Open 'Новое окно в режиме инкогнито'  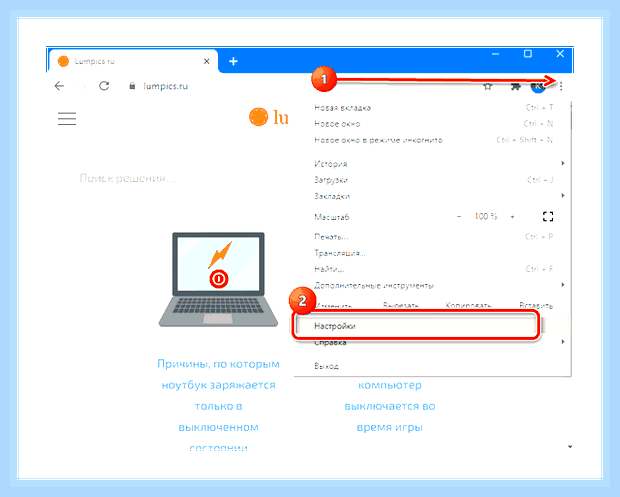(x=433, y=140)
